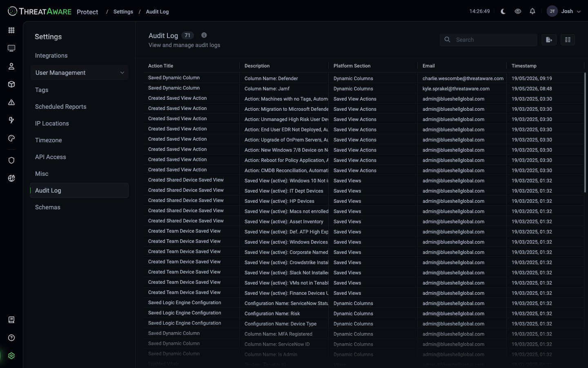588x368 pixels.
Task: Open the documentation book icon in the sidebar
Action: click(x=11, y=320)
